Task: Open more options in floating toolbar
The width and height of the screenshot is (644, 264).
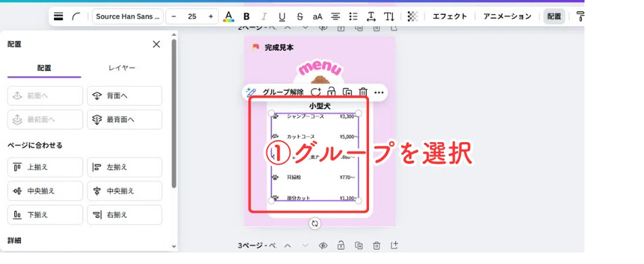Action: 379,92
